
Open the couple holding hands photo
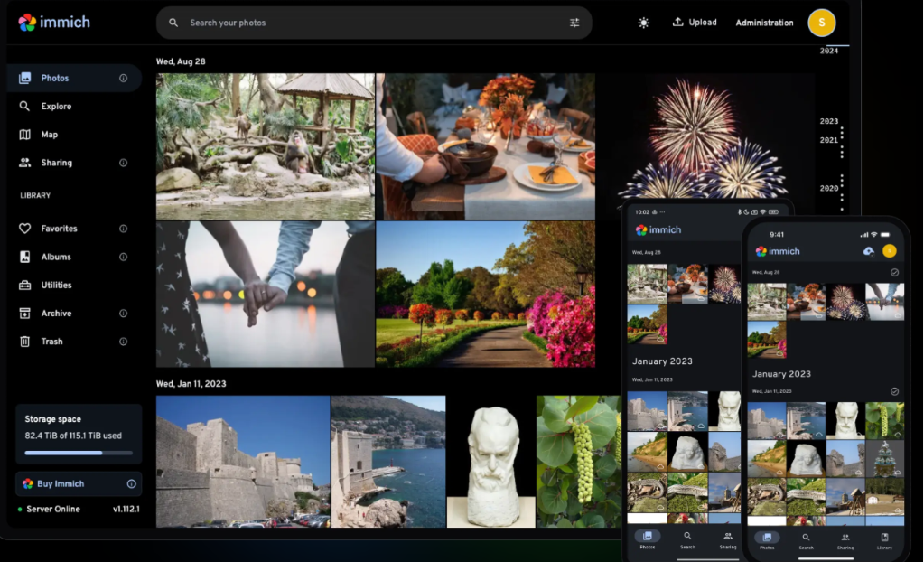coord(266,295)
